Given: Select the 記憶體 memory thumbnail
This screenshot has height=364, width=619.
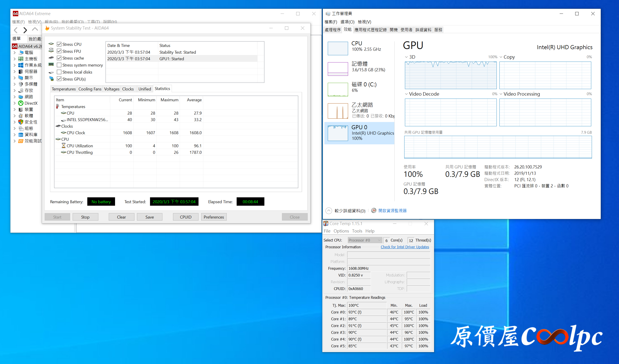Looking at the screenshot, I should [x=338, y=69].
